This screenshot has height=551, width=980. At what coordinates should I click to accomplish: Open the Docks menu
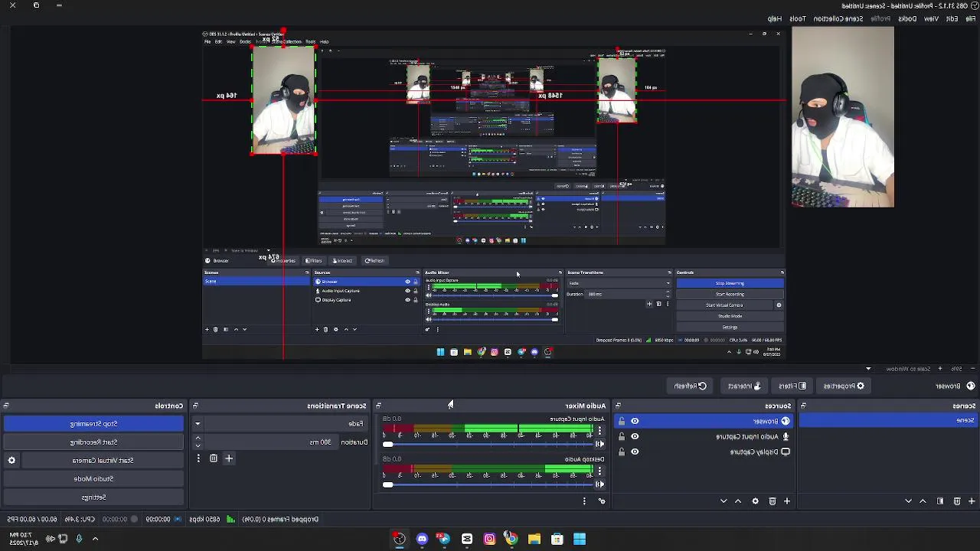point(907,18)
